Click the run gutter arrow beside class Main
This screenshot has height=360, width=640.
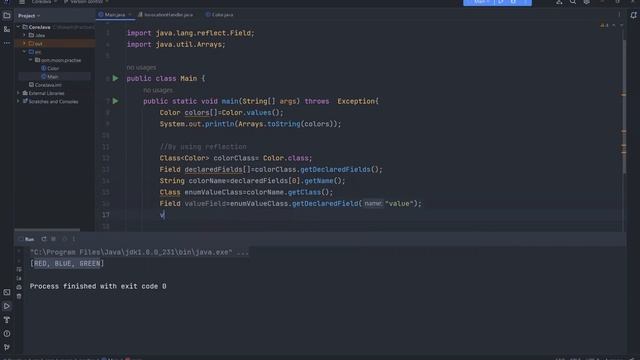(116, 78)
